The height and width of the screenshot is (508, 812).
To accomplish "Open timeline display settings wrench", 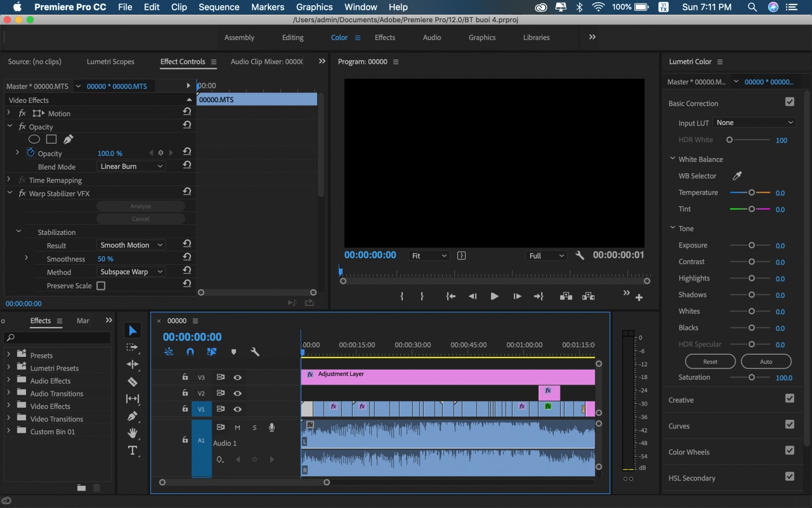I will [x=255, y=352].
